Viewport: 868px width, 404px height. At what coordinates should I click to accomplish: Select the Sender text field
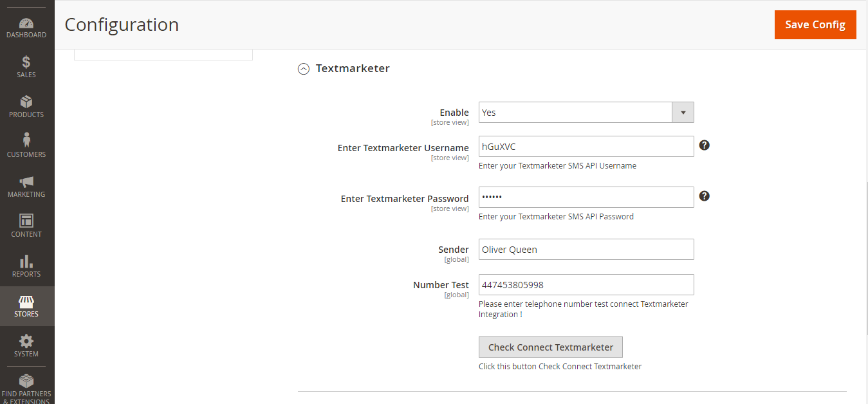click(x=586, y=250)
